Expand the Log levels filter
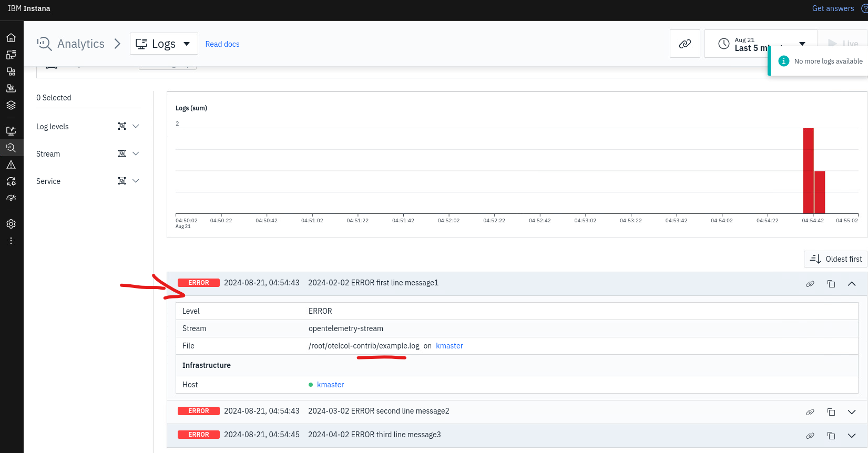The height and width of the screenshot is (453, 868). [x=136, y=126]
